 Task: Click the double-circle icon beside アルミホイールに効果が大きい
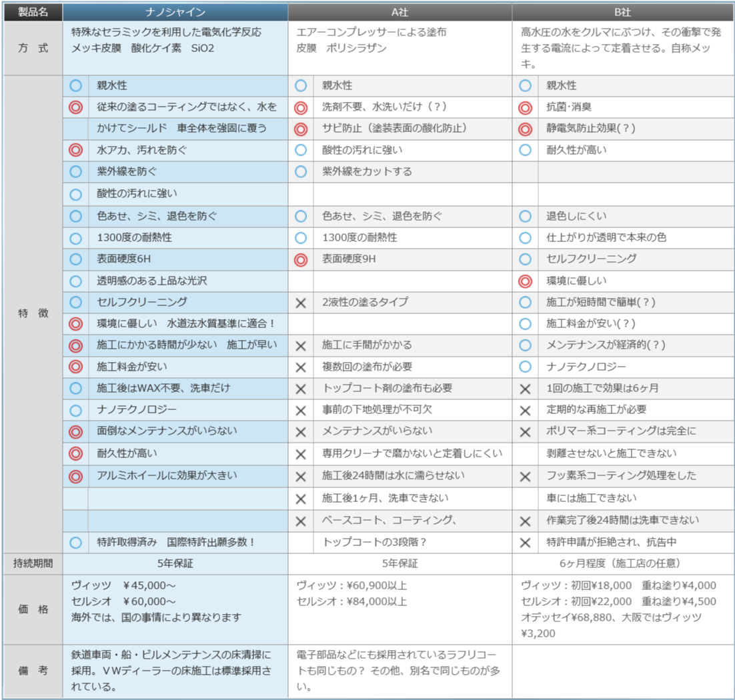(75, 477)
